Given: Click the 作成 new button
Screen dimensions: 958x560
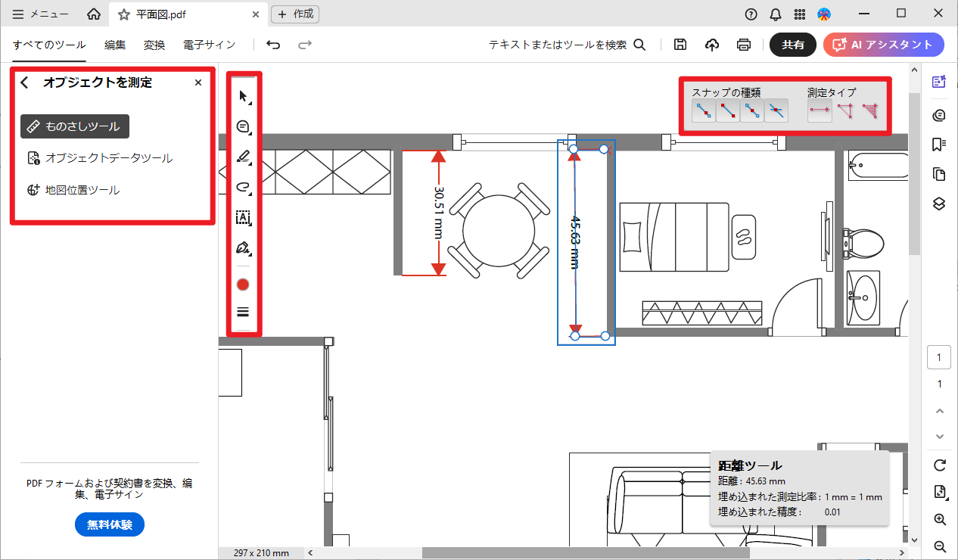Looking at the screenshot, I should coord(295,14).
